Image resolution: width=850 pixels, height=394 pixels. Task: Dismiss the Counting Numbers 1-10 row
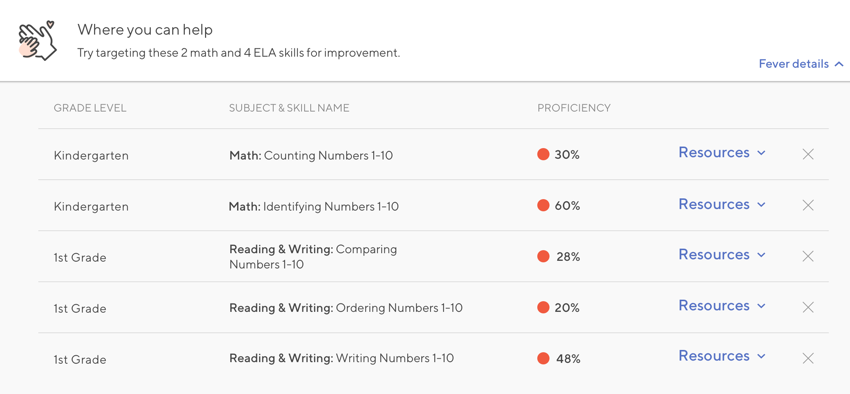[808, 154]
